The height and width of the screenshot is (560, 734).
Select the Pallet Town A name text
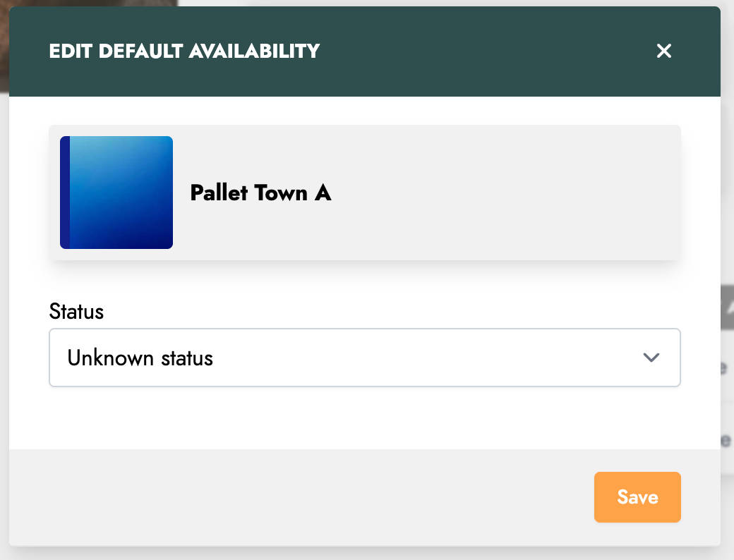[x=260, y=193]
